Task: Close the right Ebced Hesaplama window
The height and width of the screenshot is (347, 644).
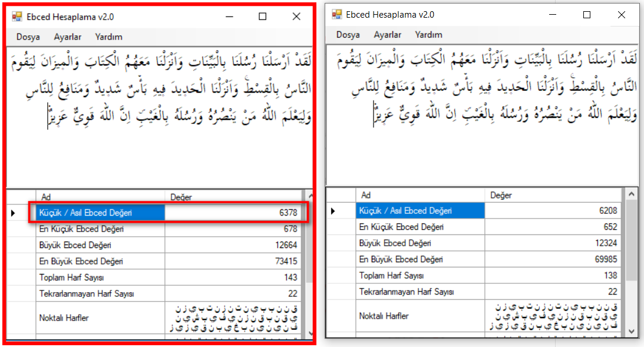Action: (622, 15)
